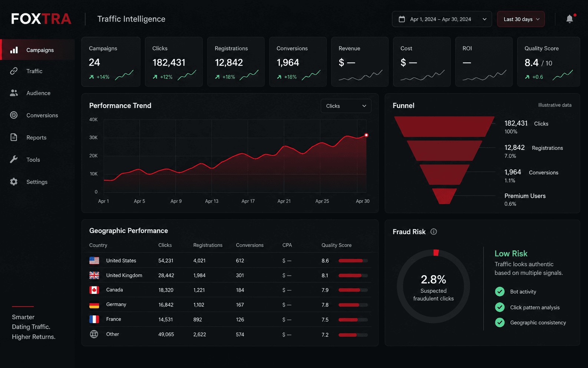The image size is (588, 368).
Task: Click the Country column header
Action: 98,245
